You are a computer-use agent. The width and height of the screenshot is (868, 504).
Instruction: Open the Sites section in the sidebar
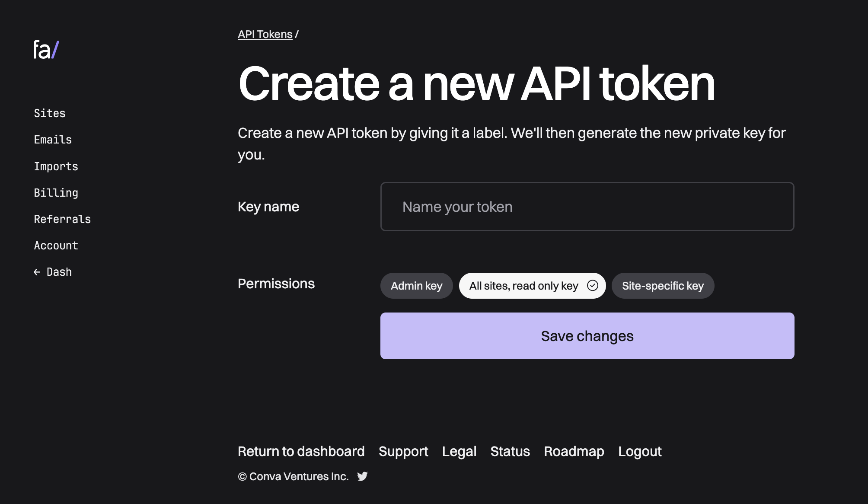click(x=50, y=113)
